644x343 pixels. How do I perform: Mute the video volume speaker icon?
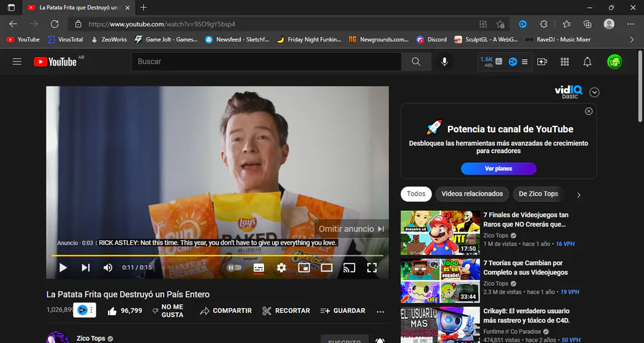107,267
